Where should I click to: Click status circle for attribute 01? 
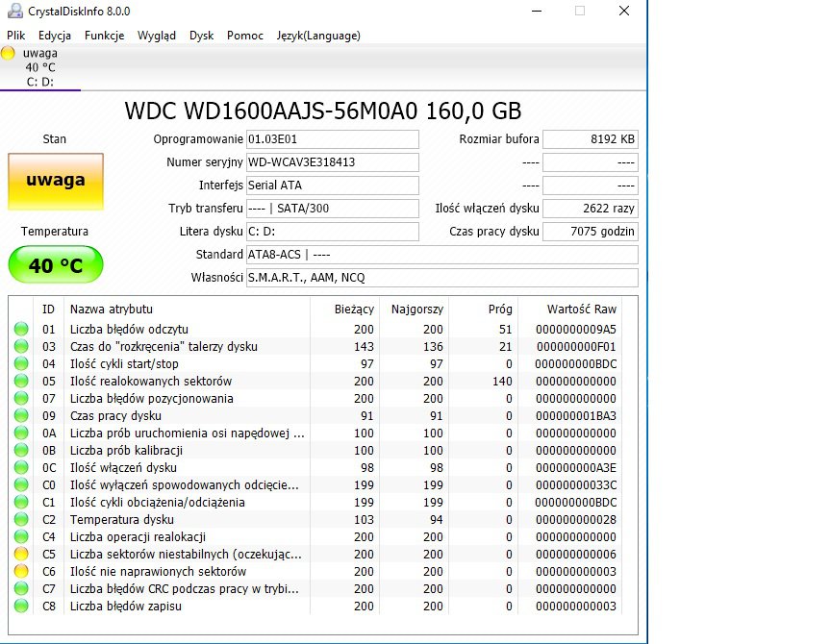pos(21,329)
